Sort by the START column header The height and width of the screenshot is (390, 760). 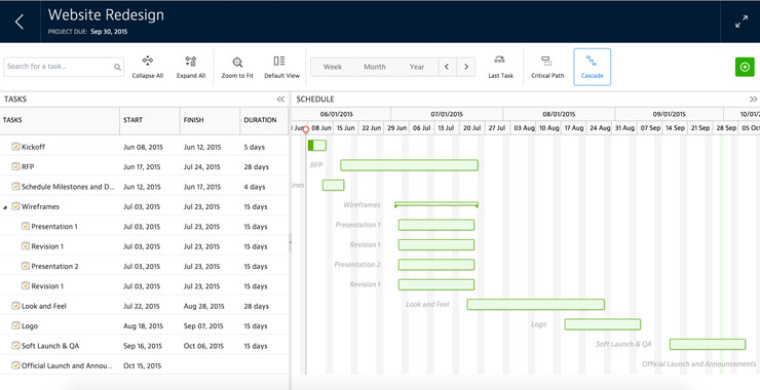coord(150,120)
